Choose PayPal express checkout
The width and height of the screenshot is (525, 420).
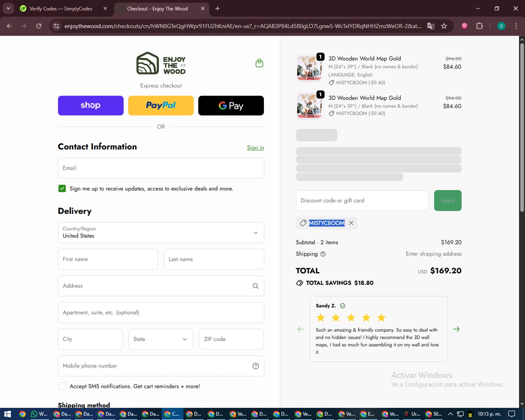click(161, 105)
